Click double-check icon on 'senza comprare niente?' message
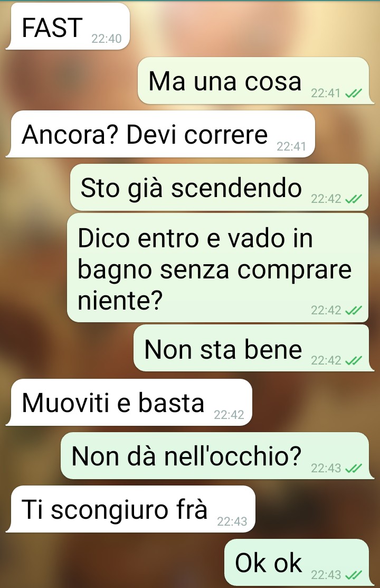Image resolution: width=380 pixels, height=588 pixels. (353, 311)
